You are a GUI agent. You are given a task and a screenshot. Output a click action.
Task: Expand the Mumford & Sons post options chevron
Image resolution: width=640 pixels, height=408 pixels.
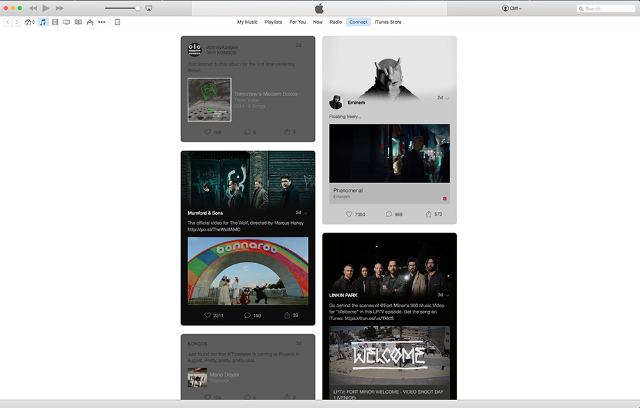tap(306, 213)
